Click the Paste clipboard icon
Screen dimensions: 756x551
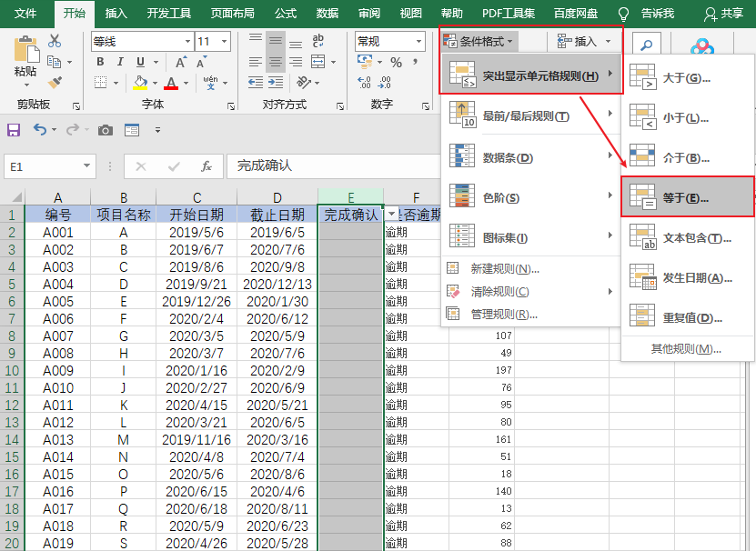coord(26,48)
